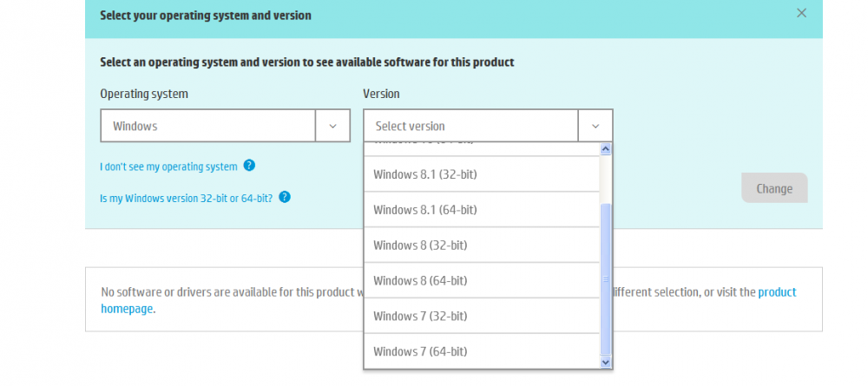
Task: Open the Operating system box showing Windows
Action: click(x=208, y=126)
